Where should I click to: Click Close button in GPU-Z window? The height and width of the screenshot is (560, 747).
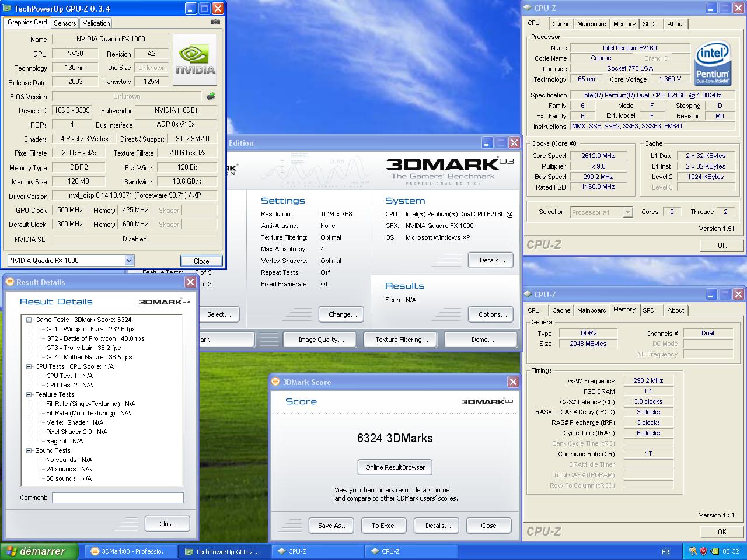[201, 261]
